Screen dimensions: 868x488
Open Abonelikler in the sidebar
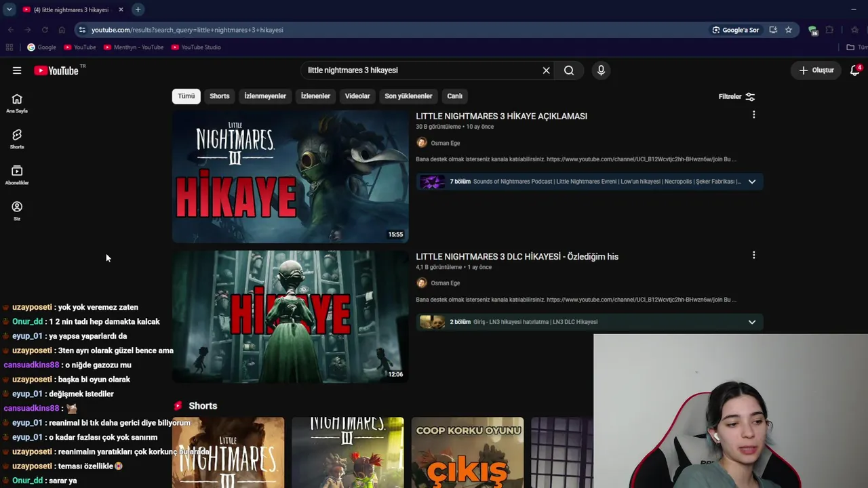point(17,175)
